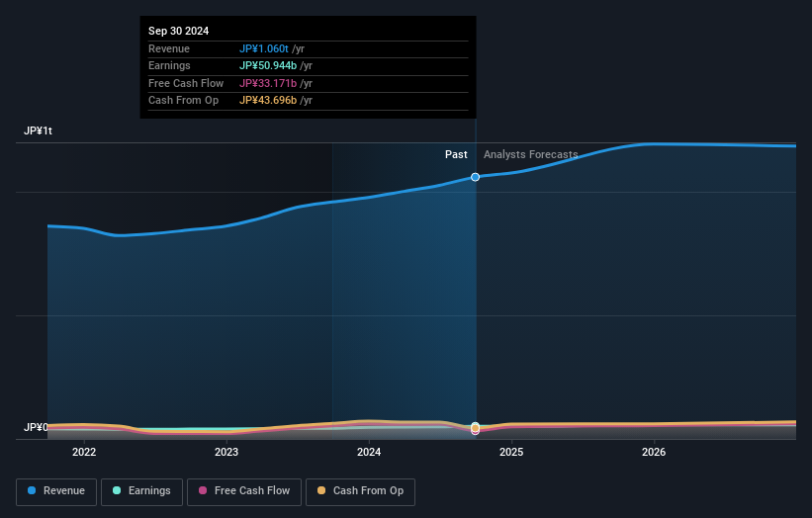Image resolution: width=812 pixels, height=518 pixels.
Task: Click the JP¥0 y-axis label
Action: click(x=36, y=427)
